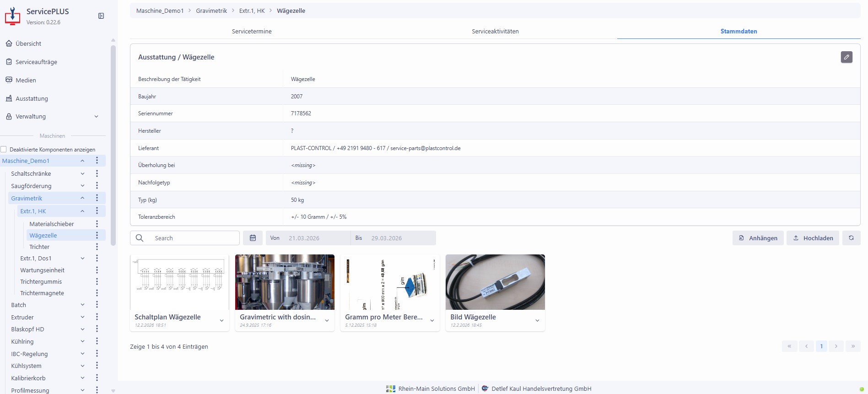Open Gravimetric with dosin... photo thumbnail
Image resolution: width=868 pixels, height=394 pixels.
tap(285, 282)
